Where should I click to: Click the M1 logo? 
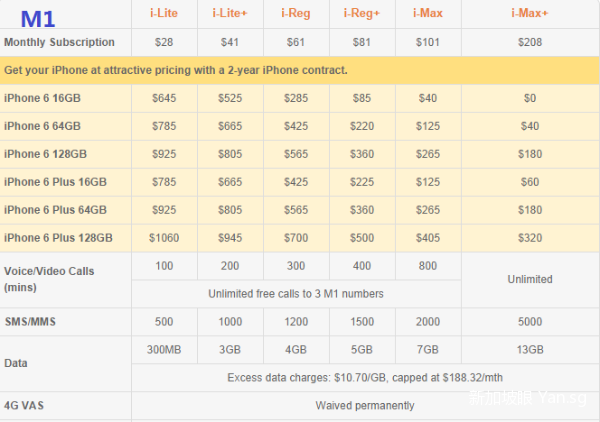click(38, 16)
